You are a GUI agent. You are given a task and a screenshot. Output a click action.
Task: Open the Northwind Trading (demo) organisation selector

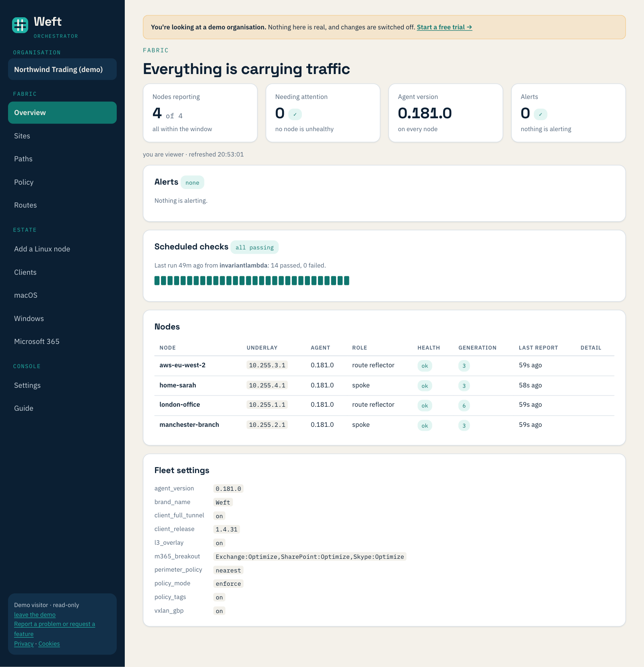click(x=62, y=69)
